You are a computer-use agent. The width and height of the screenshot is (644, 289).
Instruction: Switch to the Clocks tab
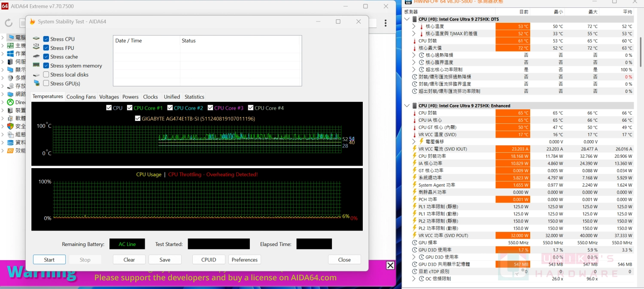pos(151,97)
